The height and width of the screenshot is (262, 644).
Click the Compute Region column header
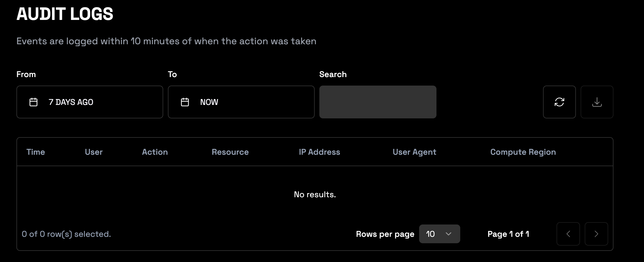tap(522, 152)
